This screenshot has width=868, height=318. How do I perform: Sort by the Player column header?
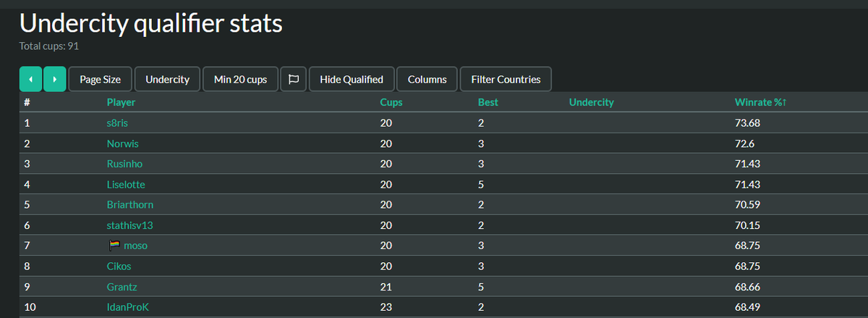(x=121, y=102)
